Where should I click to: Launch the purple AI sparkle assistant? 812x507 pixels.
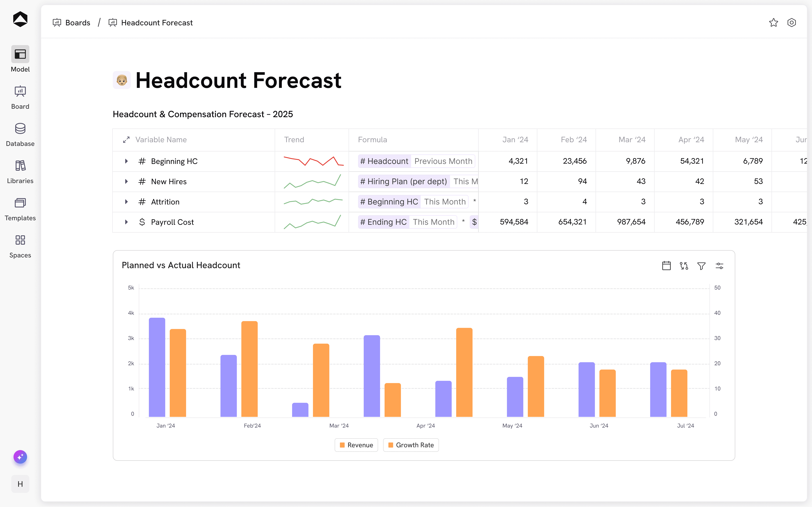(20, 457)
